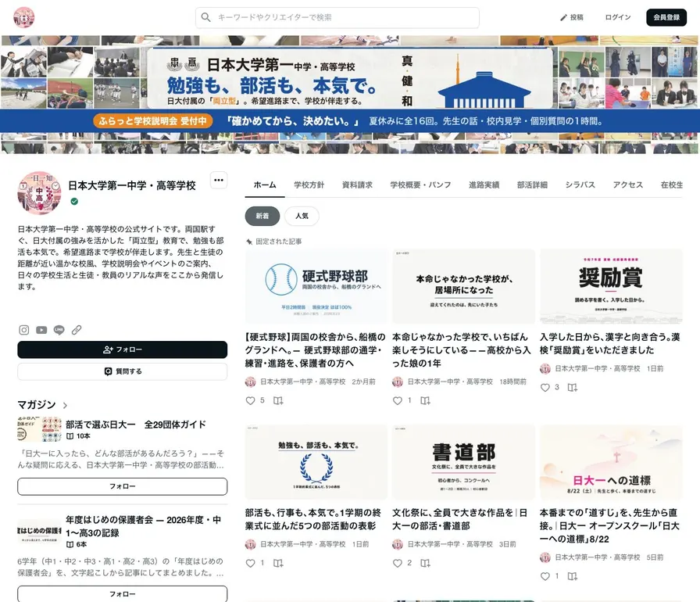Click the ログイン link
This screenshot has width=700, height=602.
tap(618, 17)
